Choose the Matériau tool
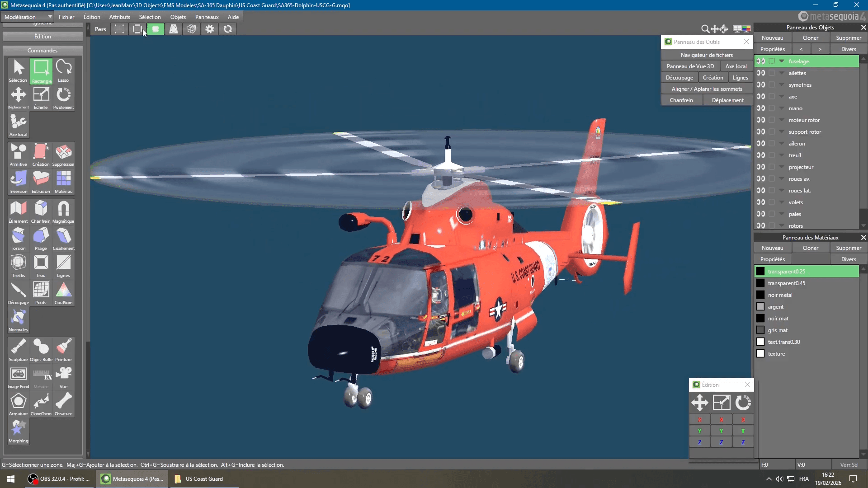The width and height of the screenshot is (868, 488). 63,182
